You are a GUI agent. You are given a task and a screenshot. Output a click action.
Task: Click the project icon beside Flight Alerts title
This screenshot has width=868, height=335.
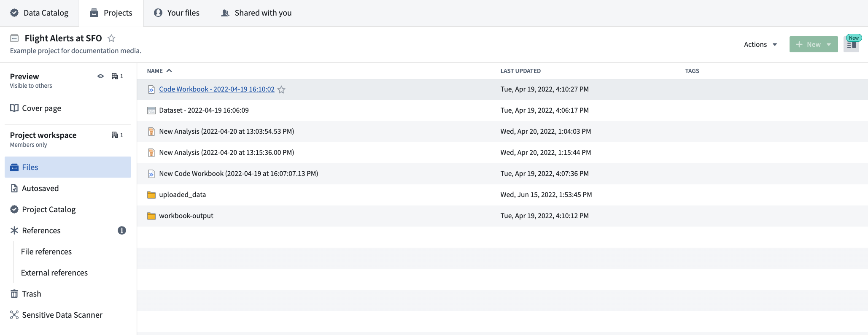14,38
